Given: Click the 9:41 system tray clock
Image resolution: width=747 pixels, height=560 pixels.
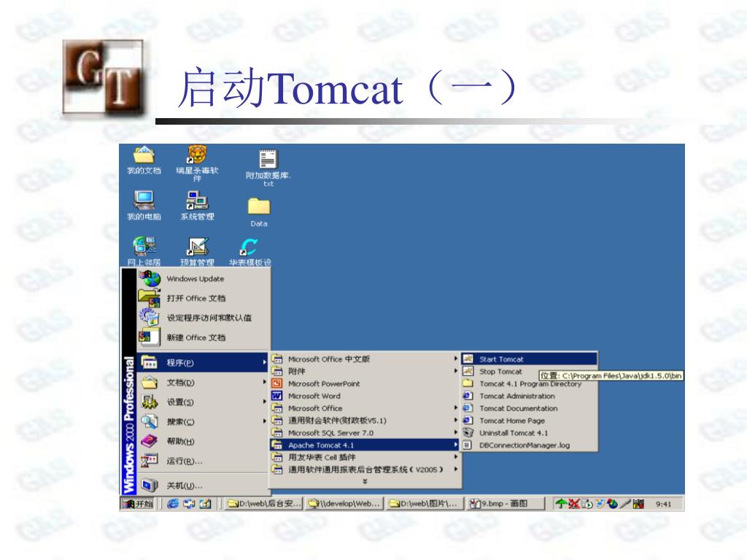Looking at the screenshot, I should 663,504.
